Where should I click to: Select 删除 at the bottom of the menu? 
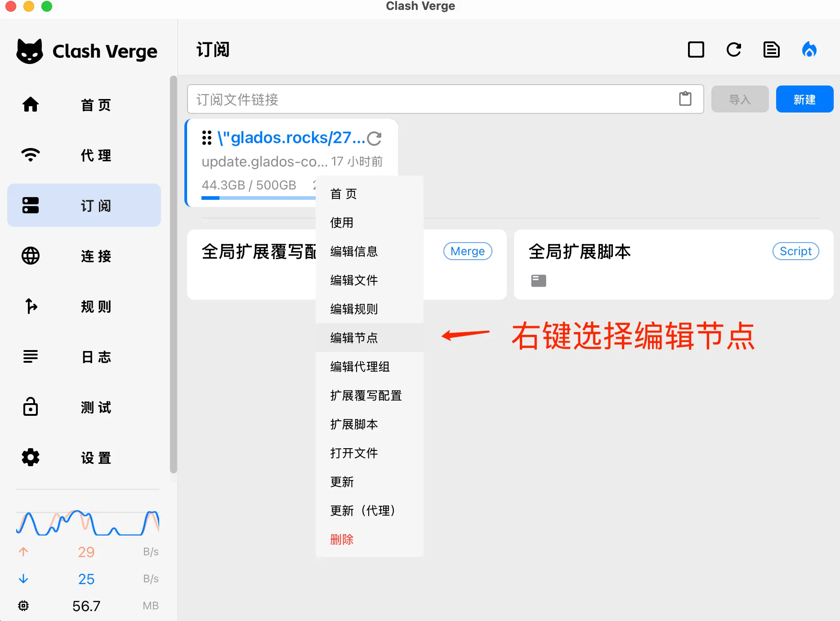[x=342, y=539]
